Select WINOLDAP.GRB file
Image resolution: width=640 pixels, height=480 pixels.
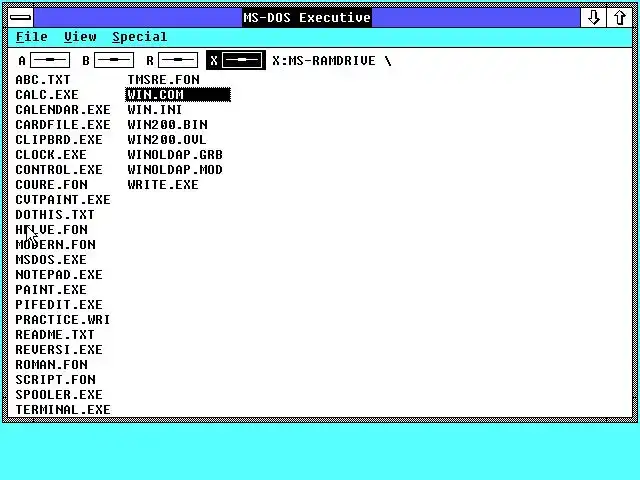point(175,155)
